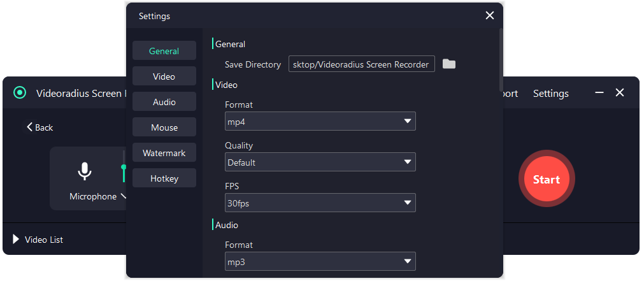
Task: Click the Save Directory path field
Action: coord(361,64)
